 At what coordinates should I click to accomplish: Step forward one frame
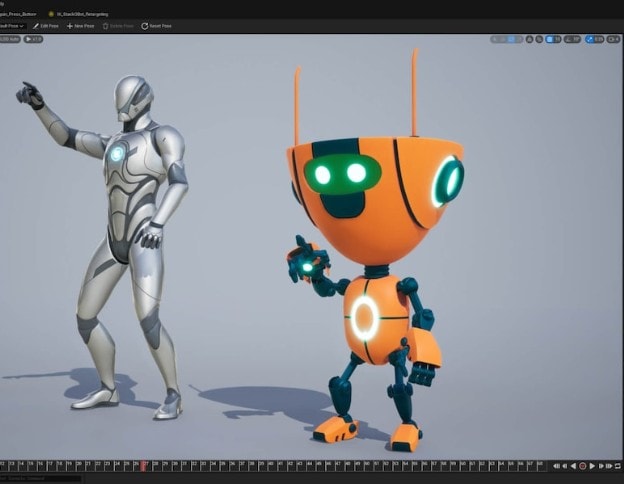click(x=601, y=466)
